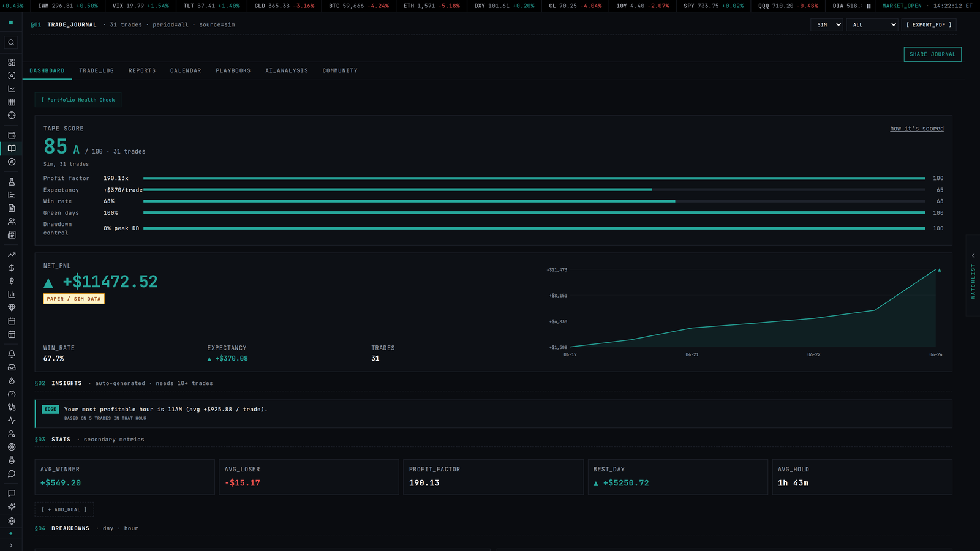
Task: Switch to the TRADE_LOG tab
Action: pos(96,71)
